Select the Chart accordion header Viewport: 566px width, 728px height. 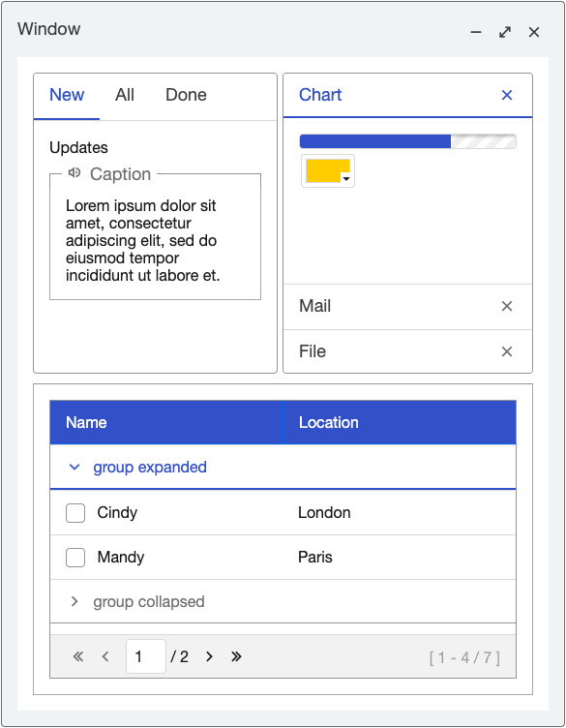pyautogui.click(x=407, y=95)
